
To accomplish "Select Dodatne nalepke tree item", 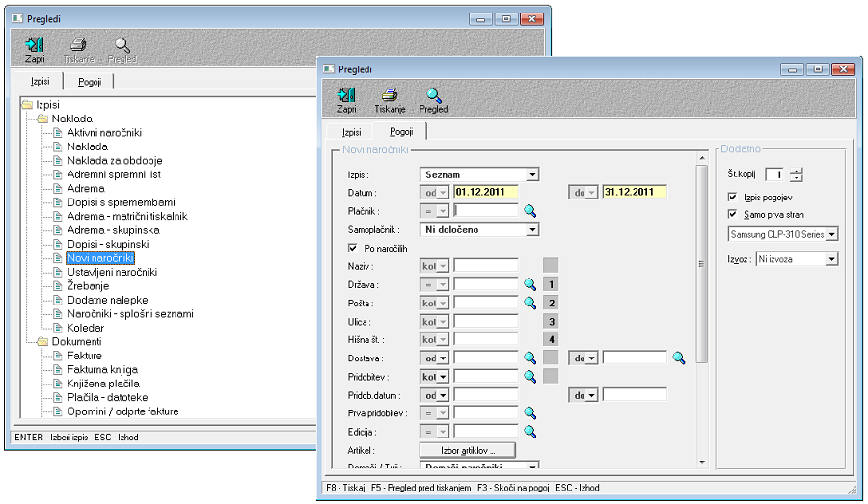I will click(107, 300).
